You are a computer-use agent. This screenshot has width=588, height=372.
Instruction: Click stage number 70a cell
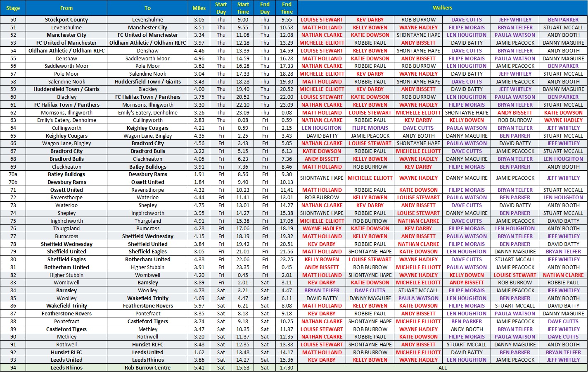[x=13, y=174]
